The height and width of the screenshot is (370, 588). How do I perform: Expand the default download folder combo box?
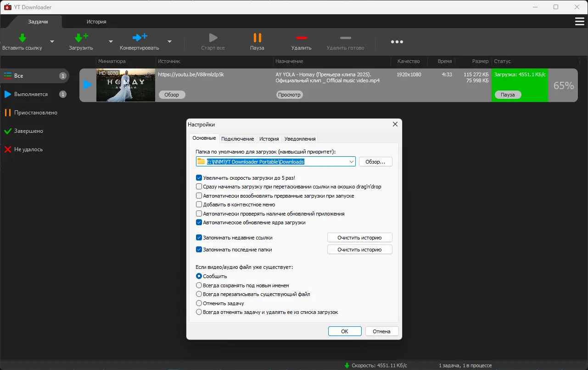351,161
